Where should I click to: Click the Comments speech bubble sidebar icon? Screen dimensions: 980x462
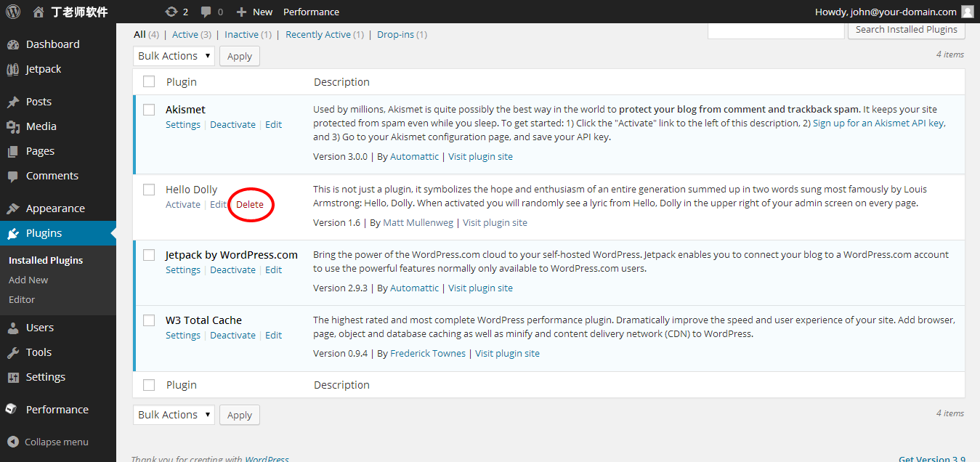point(12,176)
